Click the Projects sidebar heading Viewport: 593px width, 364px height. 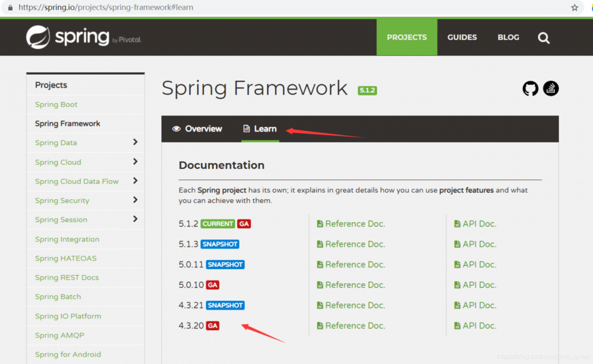(x=51, y=85)
